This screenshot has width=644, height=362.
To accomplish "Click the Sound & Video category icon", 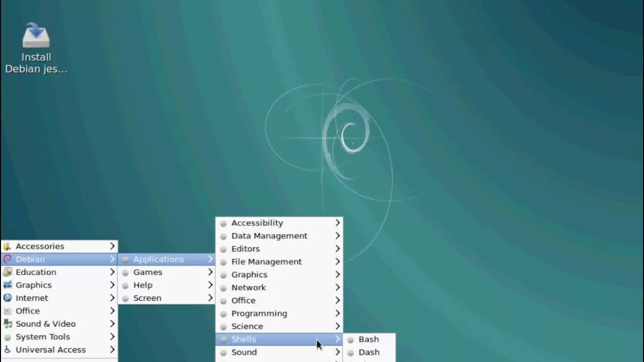I will [x=7, y=324].
